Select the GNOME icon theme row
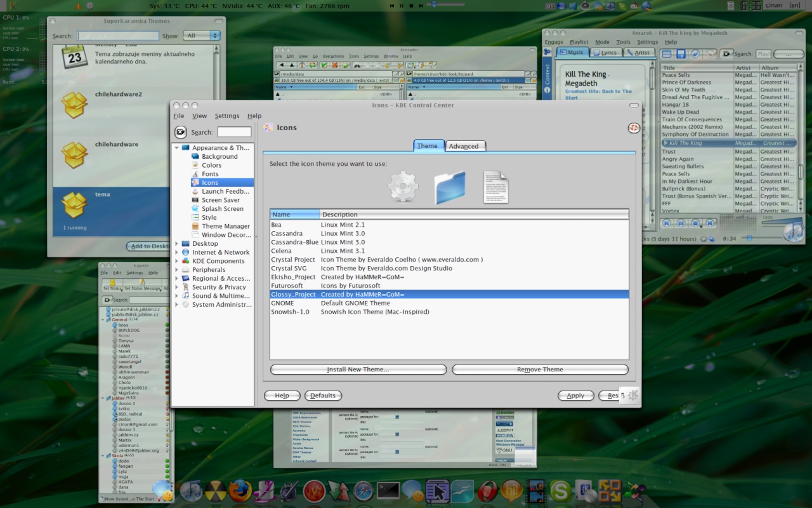The width and height of the screenshot is (812, 508). 449,304
